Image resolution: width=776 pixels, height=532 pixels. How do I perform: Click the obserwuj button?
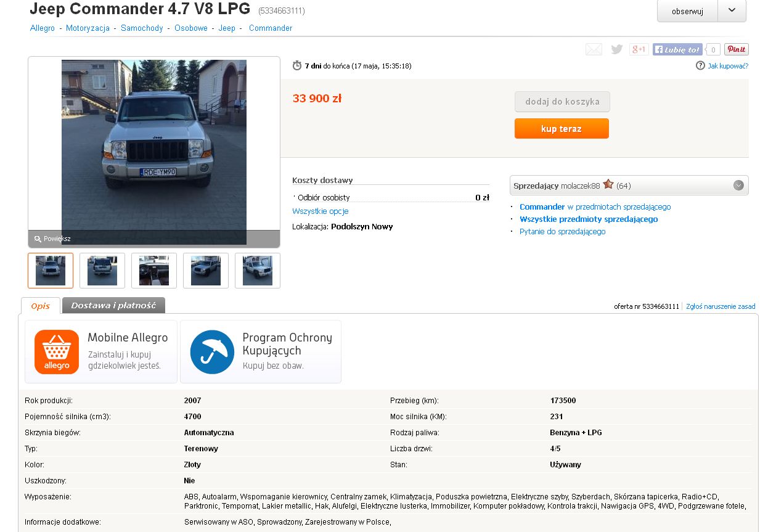point(687,11)
